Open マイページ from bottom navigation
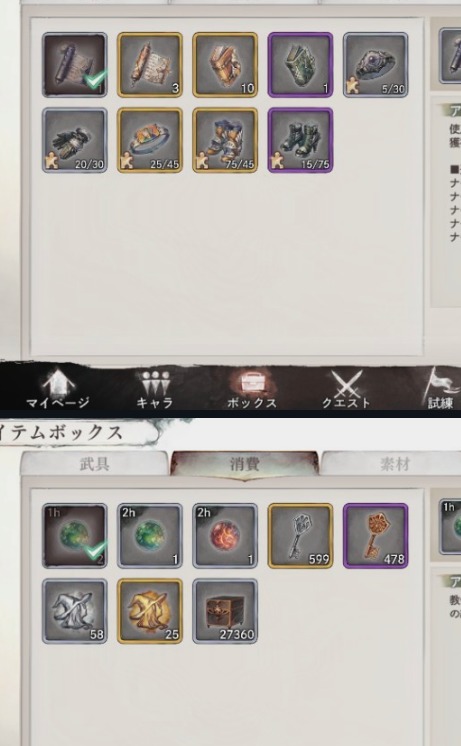Screen dimensions: 461x746 [58, 389]
